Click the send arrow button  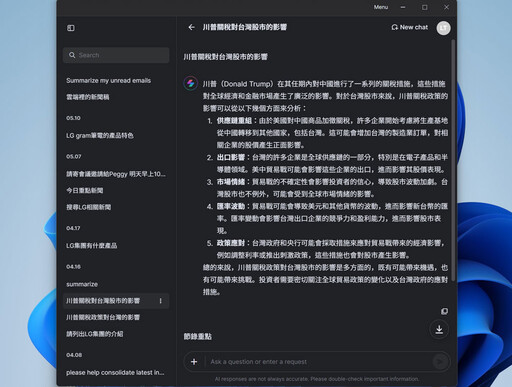(440, 362)
